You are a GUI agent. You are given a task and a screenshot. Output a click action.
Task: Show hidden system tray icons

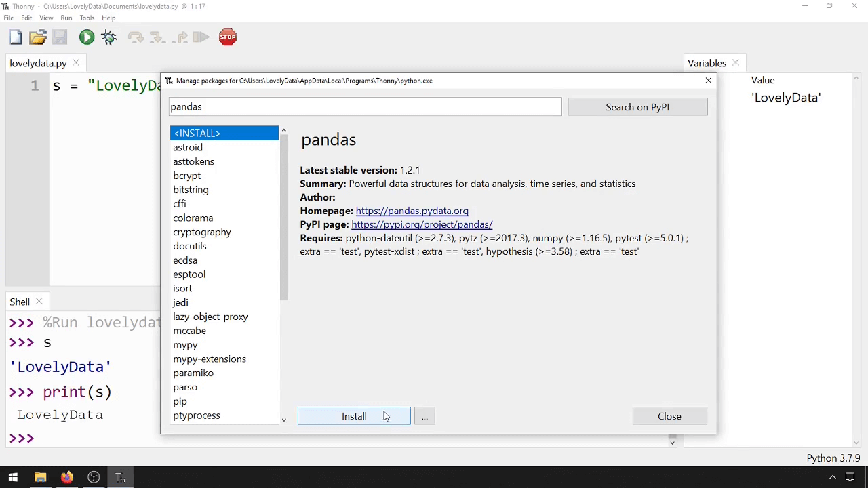click(x=833, y=478)
